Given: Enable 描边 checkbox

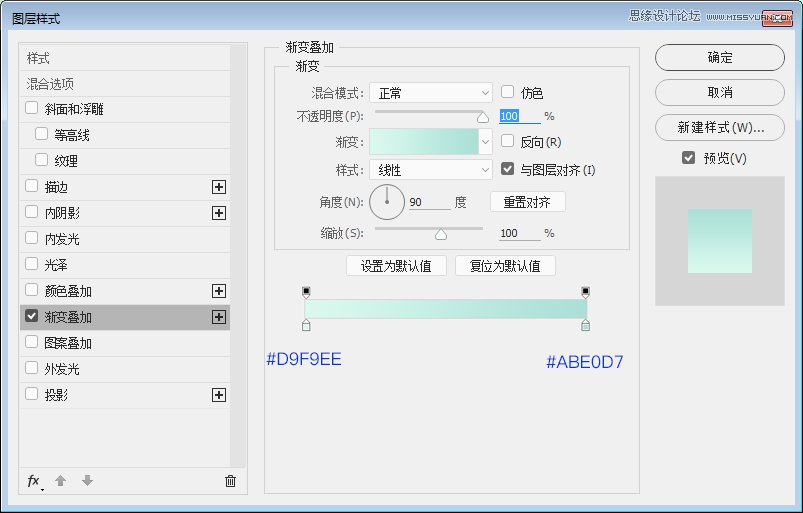Looking at the screenshot, I should (x=32, y=186).
